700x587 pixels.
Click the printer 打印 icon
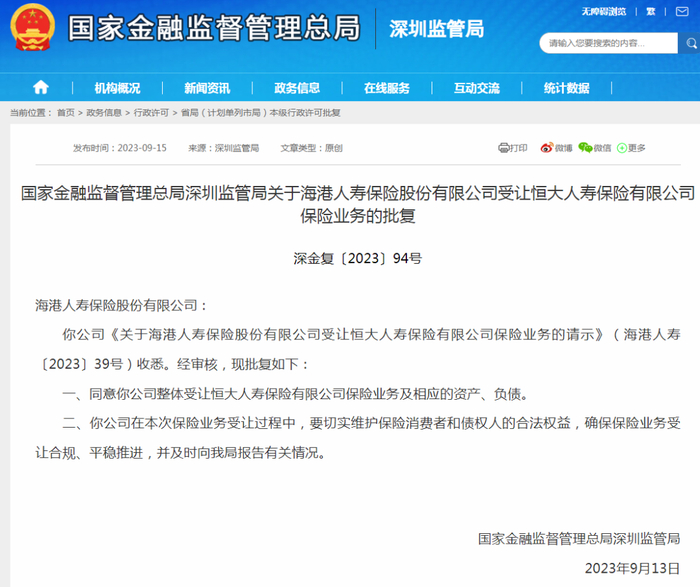tap(504, 148)
